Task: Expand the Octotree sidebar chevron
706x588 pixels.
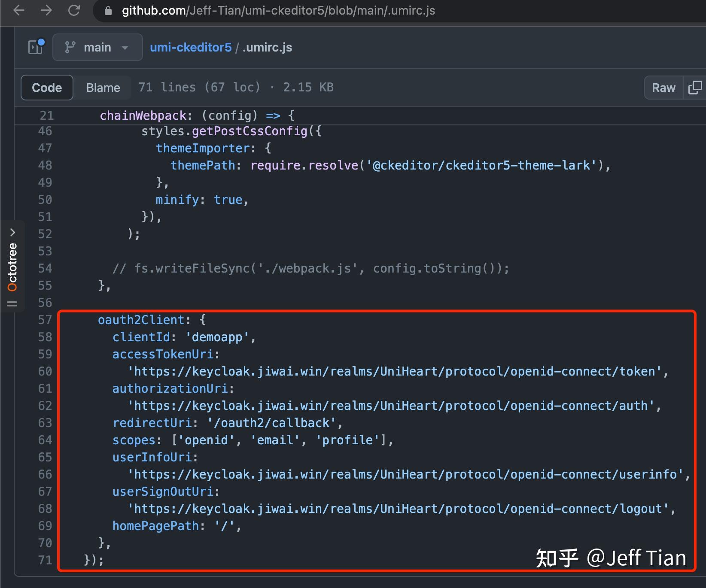Action: coord(12,232)
